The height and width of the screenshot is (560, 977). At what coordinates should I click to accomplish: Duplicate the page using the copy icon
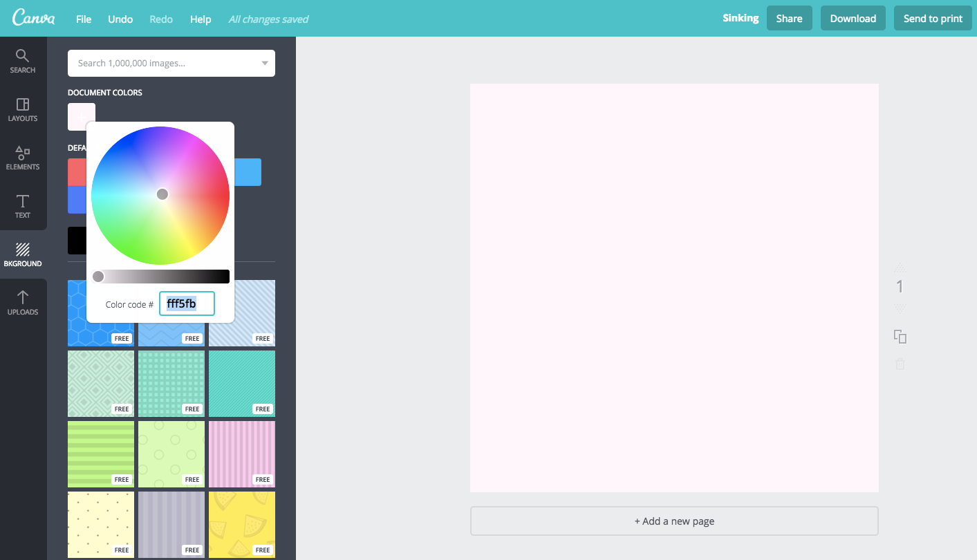[x=900, y=336]
